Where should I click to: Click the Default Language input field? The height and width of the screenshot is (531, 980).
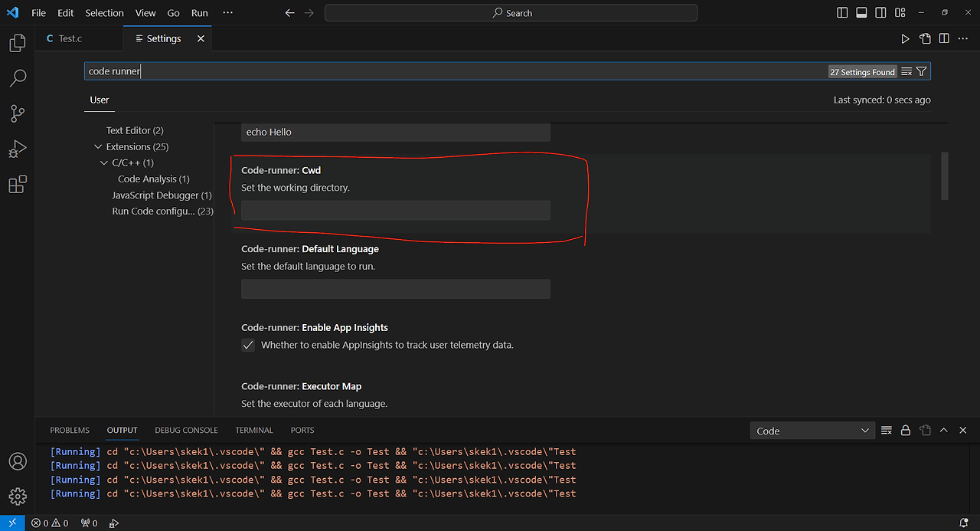click(396, 289)
